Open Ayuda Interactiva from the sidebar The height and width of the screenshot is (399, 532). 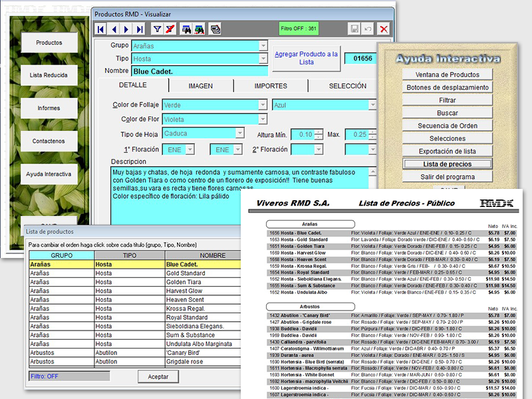pyautogui.click(x=49, y=174)
